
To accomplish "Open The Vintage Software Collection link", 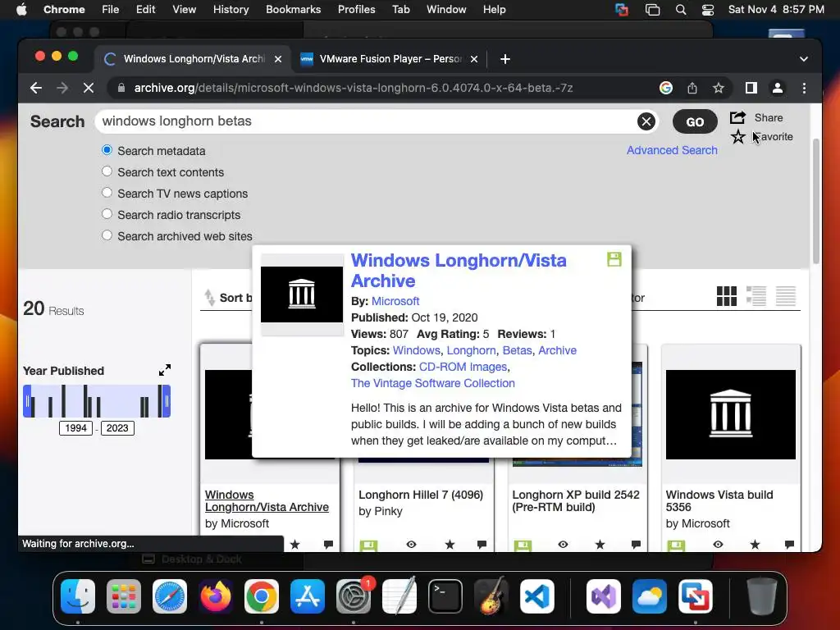I will (x=433, y=383).
